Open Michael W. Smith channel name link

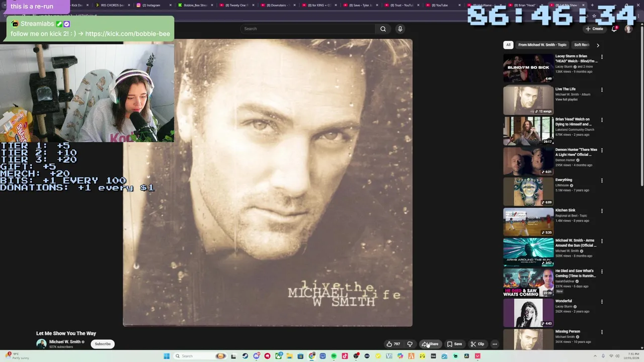[65, 342]
